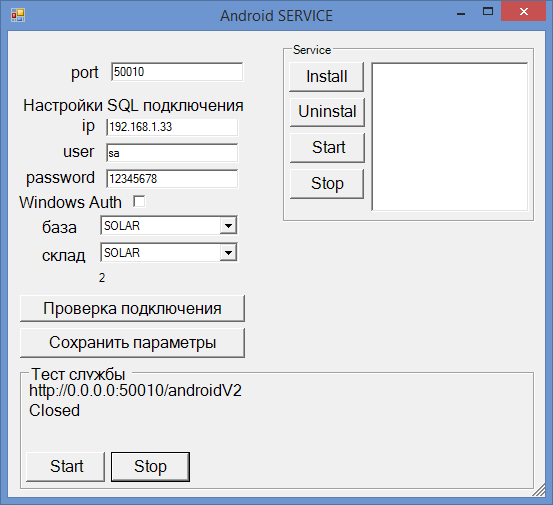Click the Сохранить параметры button
Image resolution: width=553 pixels, height=505 pixels.
click(x=132, y=343)
